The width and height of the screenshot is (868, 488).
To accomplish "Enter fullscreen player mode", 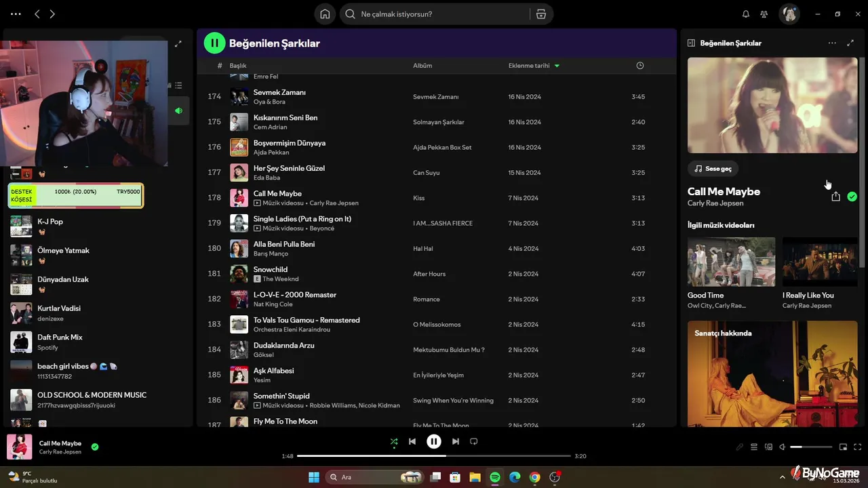I will pyautogui.click(x=858, y=447).
